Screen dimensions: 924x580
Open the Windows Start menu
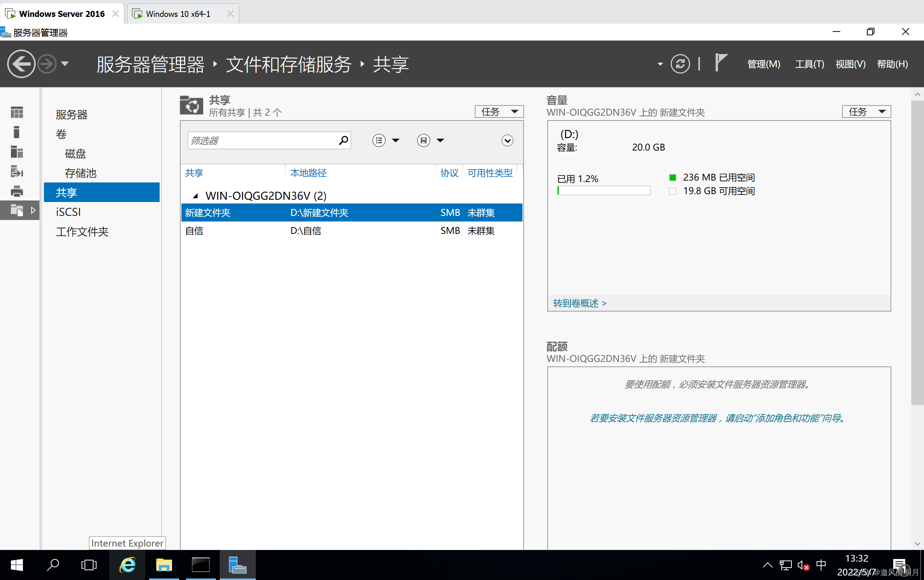[17, 565]
